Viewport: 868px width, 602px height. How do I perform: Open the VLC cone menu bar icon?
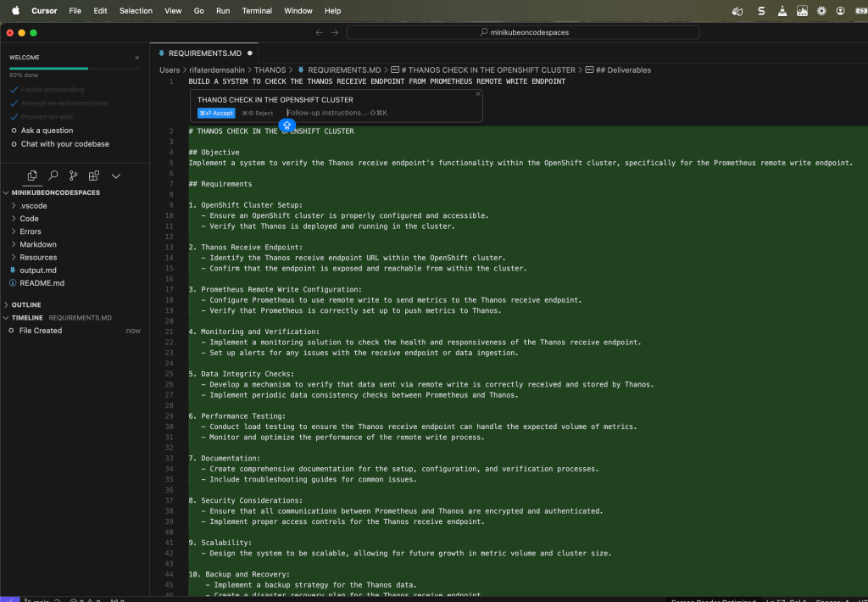(782, 10)
